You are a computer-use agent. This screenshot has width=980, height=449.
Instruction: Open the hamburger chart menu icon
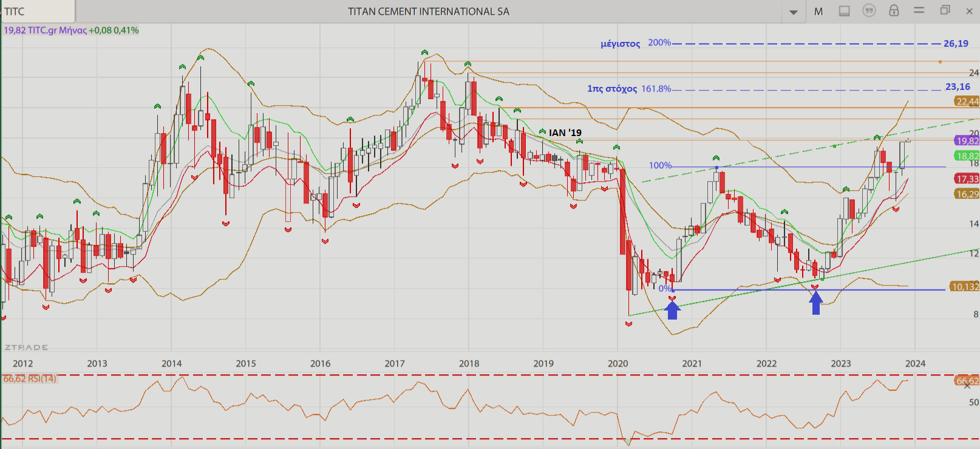pos(919,10)
